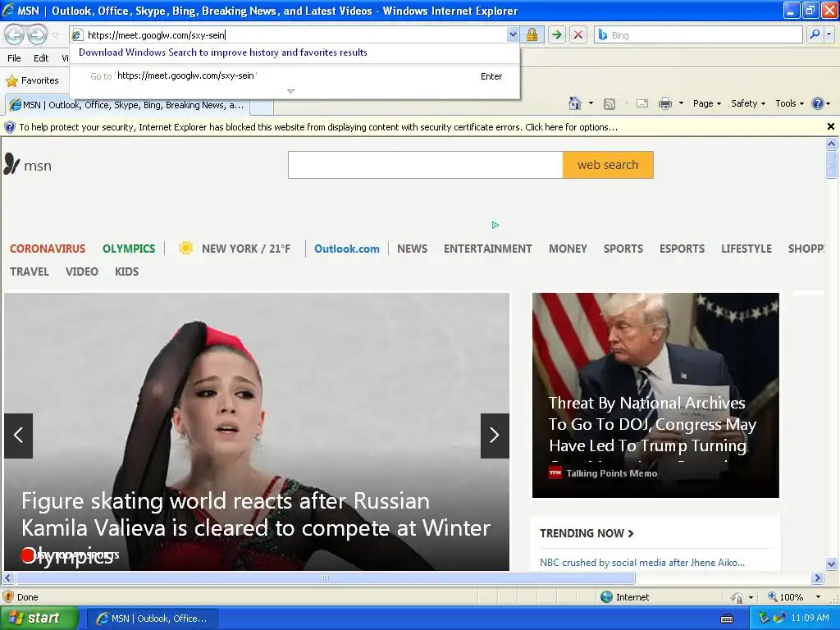Click the Back navigation arrow button
This screenshot has width=840, height=630.
(x=15, y=34)
